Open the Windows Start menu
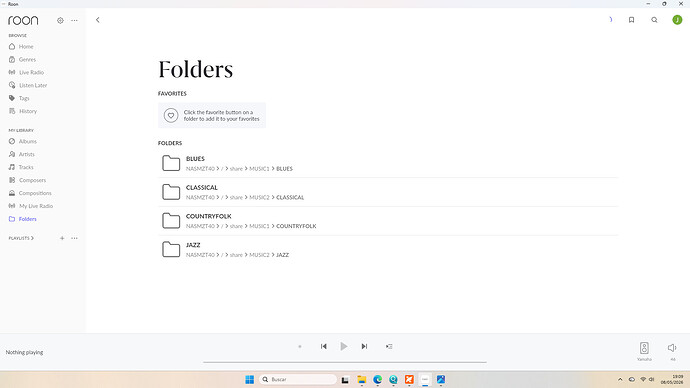690x388 pixels. [x=250, y=379]
